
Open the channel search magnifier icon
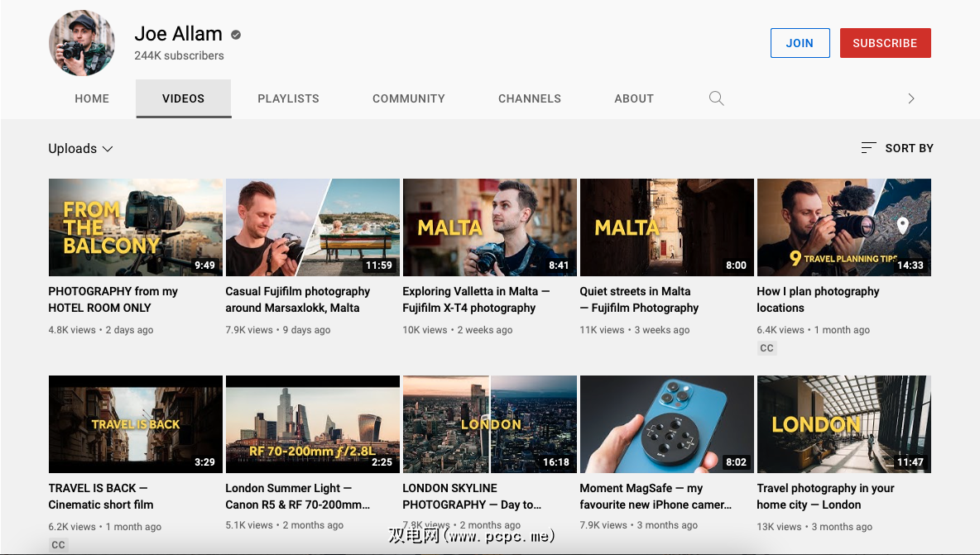coord(716,98)
